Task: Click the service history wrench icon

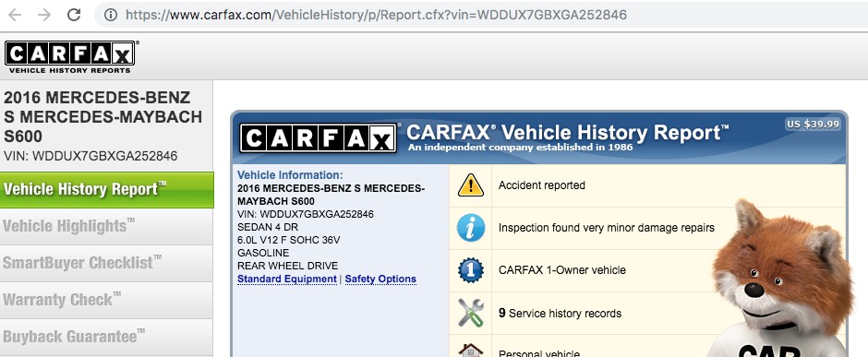Action: click(471, 313)
